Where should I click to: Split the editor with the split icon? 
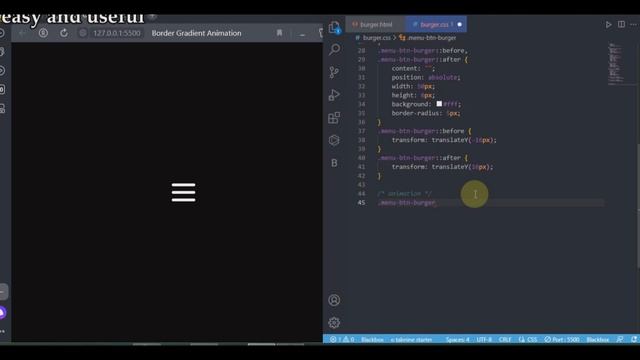click(621, 24)
